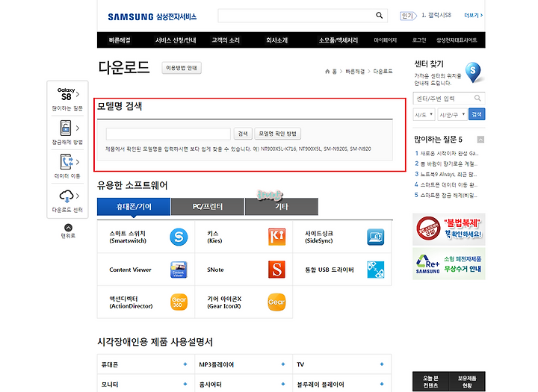Expand the MP3플레이어 manual plus icon

tap(283, 364)
